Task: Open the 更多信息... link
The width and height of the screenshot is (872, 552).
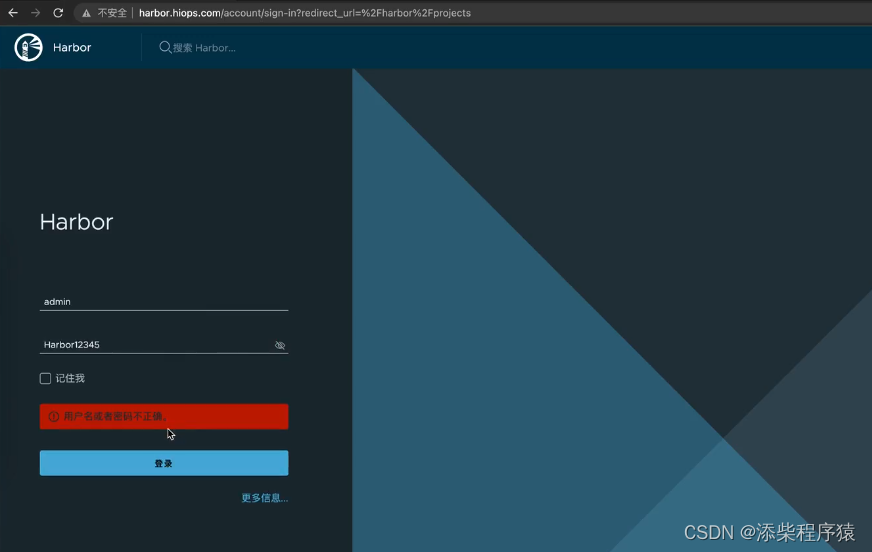Action: pyautogui.click(x=265, y=498)
